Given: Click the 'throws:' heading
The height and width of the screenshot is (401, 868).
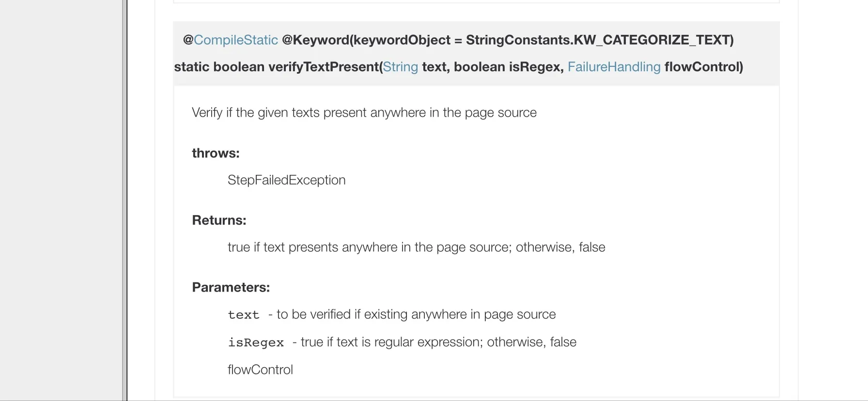Looking at the screenshot, I should tap(216, 153).
